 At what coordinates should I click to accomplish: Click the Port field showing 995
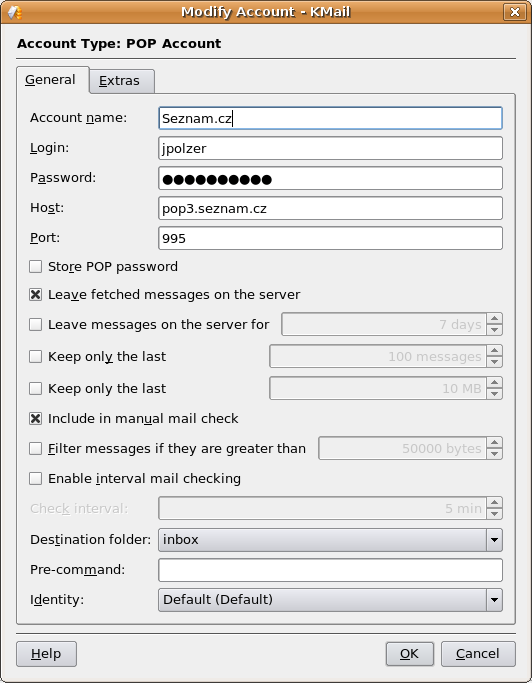330,238
